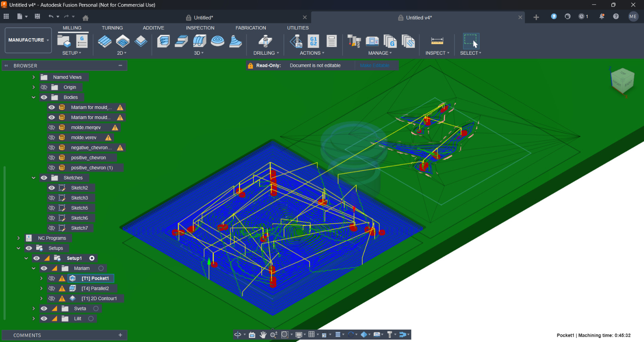Screen dimensions: 644x342
Task: Open the INSPECTION ribbon tab
Action: (200, 28)
